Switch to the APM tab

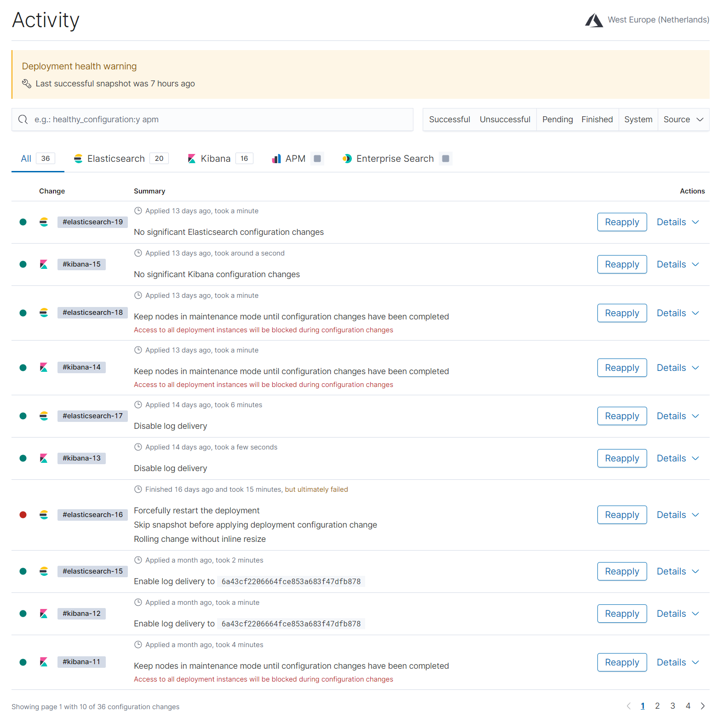(x=298, y=159)
